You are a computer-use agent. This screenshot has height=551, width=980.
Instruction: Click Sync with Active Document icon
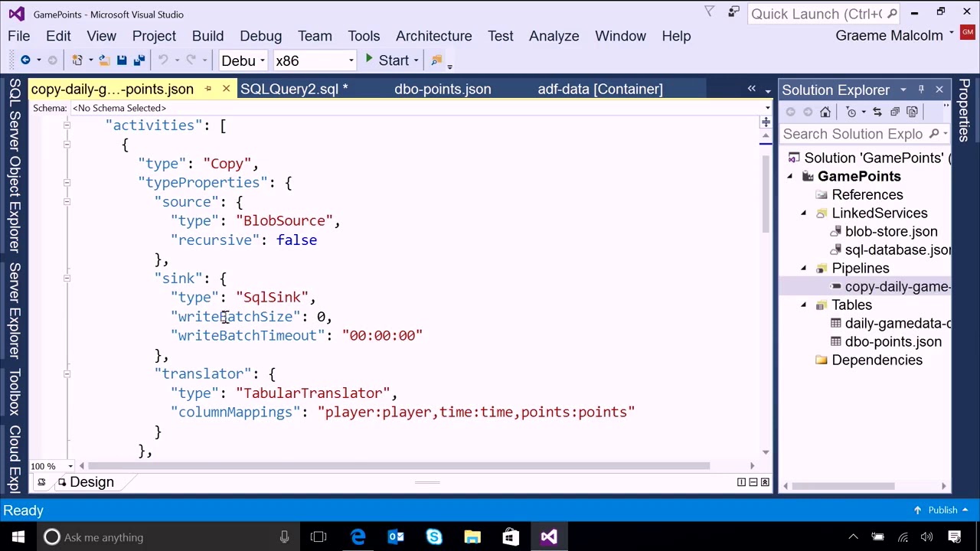tap(877, 112)
